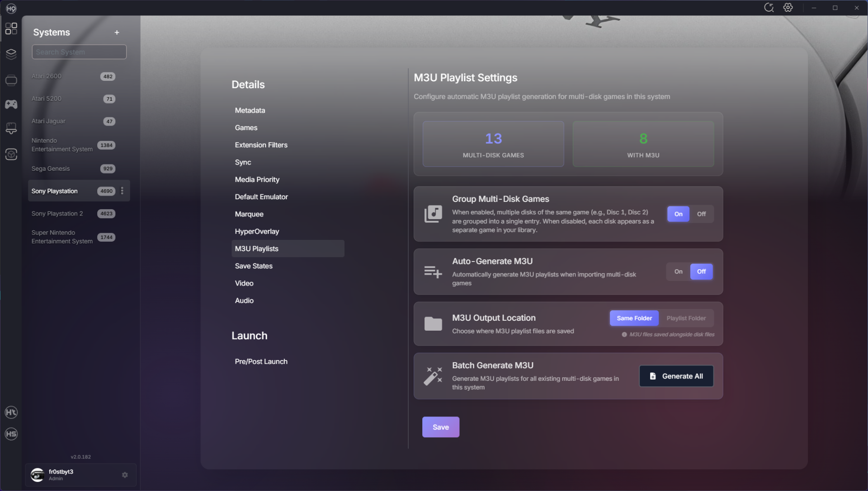Click the refresh sync icon in title bar
The image size is (868, 491).
coord(769,8)
